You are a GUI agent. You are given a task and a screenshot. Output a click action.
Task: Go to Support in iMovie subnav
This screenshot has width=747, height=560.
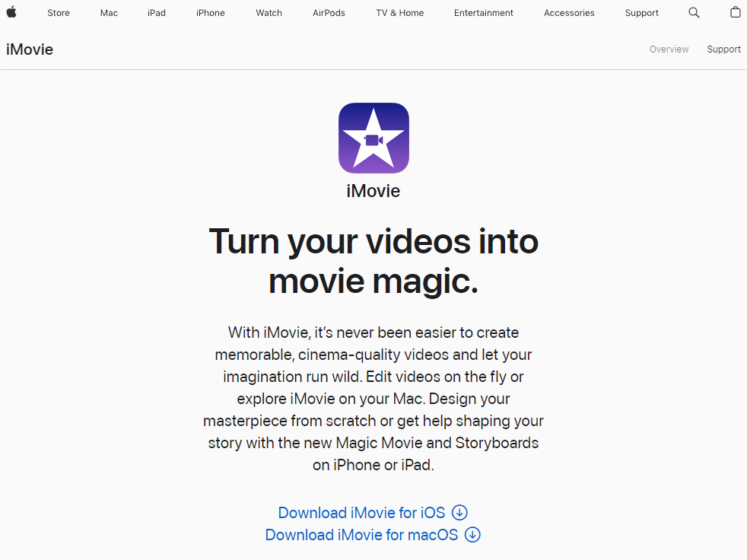click(723, 49)
